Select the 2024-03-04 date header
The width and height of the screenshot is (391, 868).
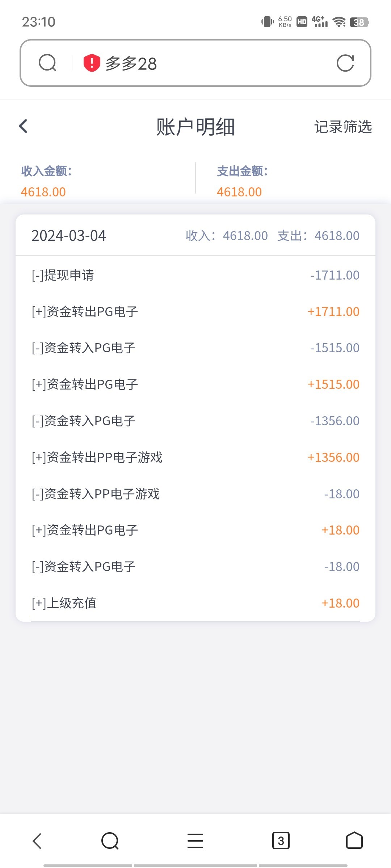coord(69,236)
